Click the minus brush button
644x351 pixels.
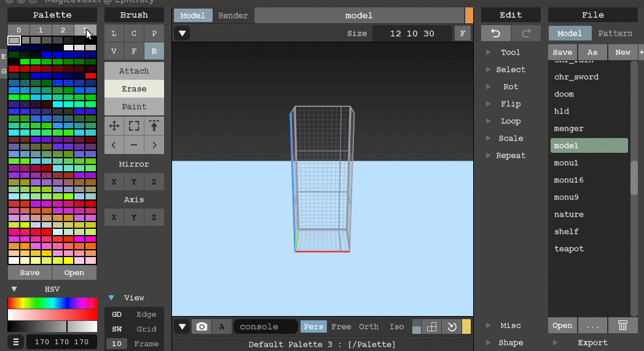click(x=134, y=145)
